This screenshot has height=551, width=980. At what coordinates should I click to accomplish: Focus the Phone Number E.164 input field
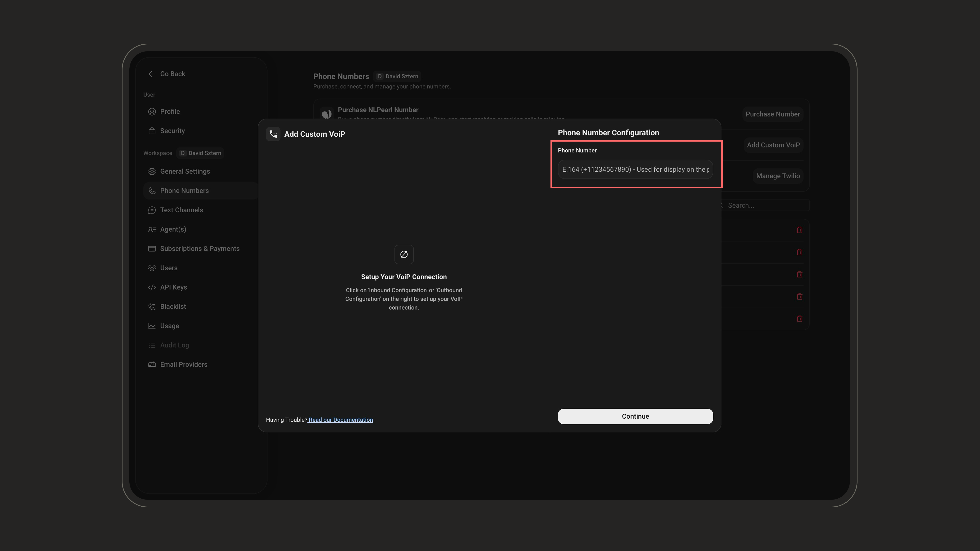click(635, 170)
